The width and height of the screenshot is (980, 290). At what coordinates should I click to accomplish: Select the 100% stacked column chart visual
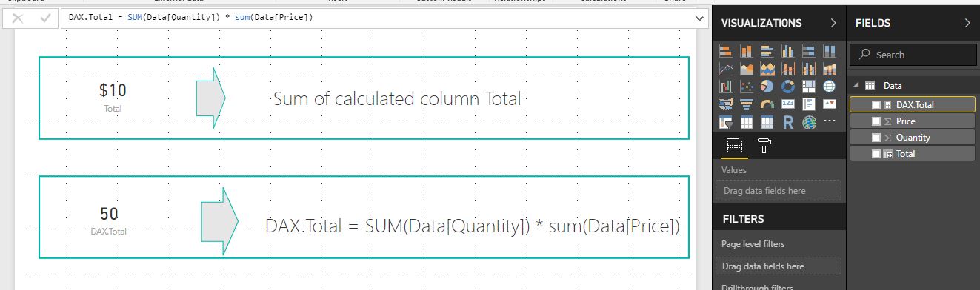point(830,51)
